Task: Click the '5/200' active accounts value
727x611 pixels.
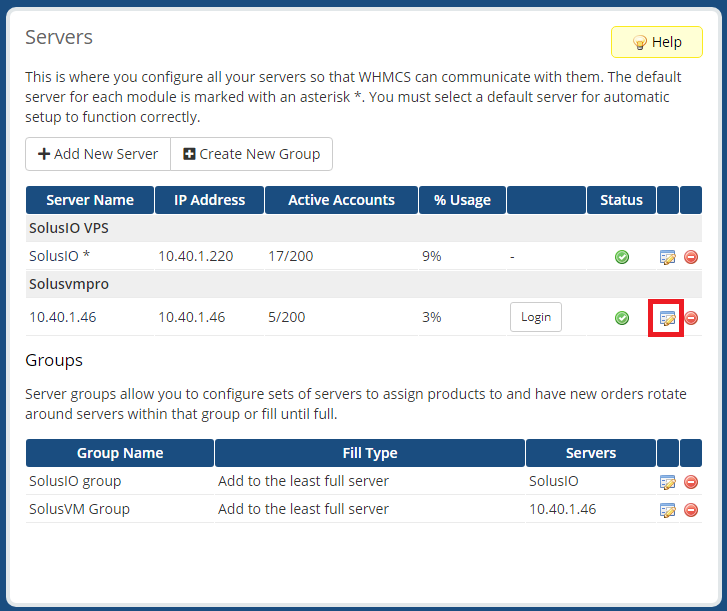Action: (287, 317)
